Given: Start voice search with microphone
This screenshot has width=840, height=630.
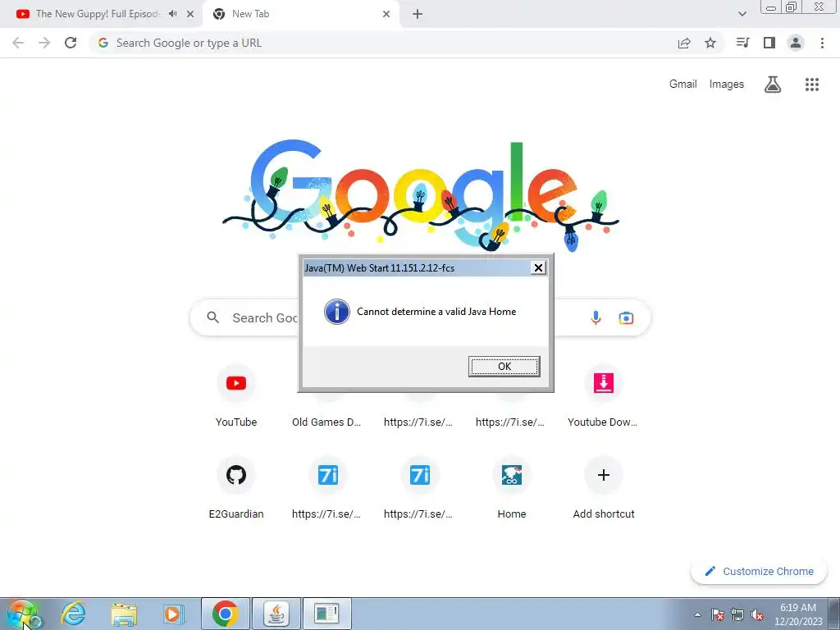Looking at the screenshot, I should [596, 317].
